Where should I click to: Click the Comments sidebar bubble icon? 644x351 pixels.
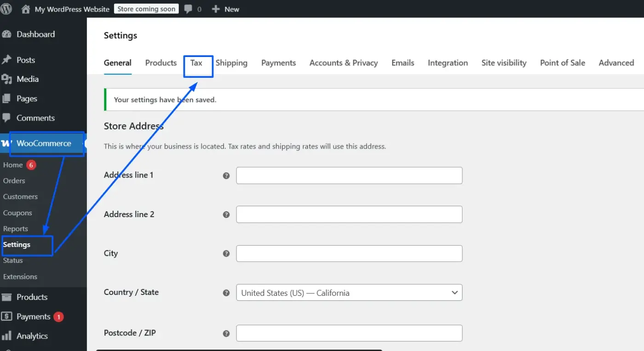coord(6,118)
